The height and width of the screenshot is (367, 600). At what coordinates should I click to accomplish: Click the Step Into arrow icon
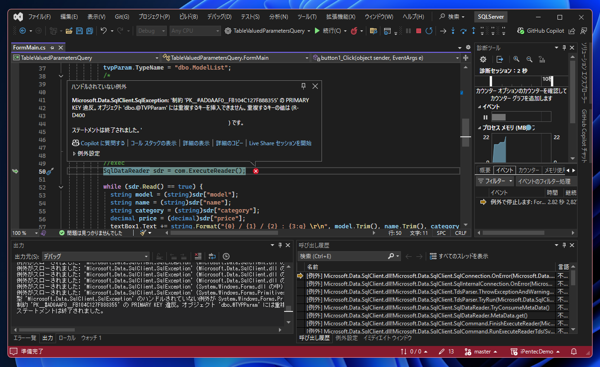point(453,31)
